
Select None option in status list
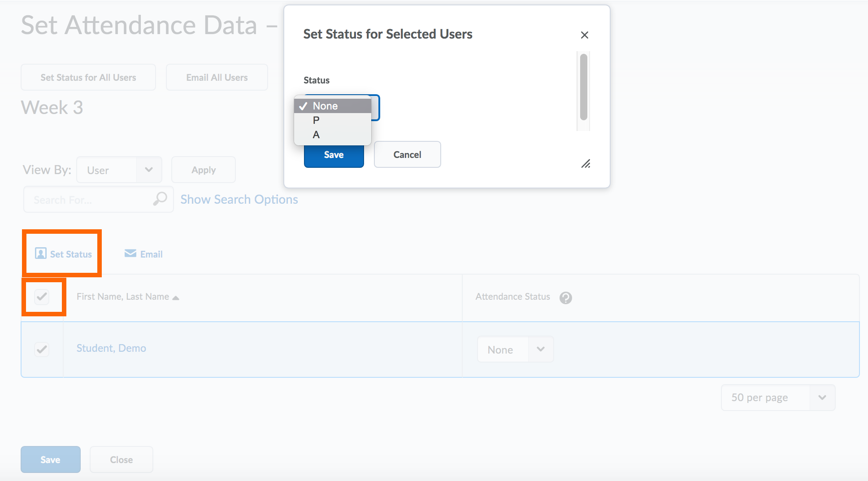pos(325,106)
